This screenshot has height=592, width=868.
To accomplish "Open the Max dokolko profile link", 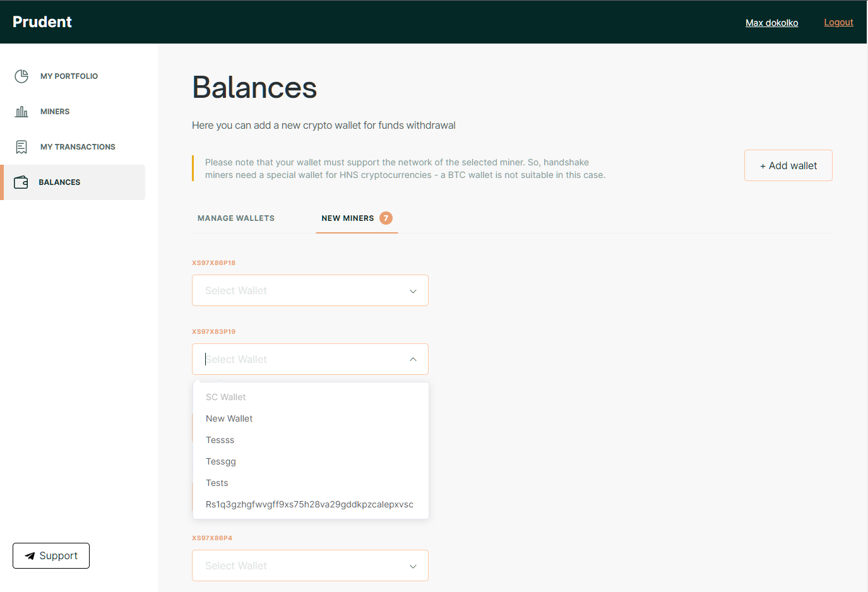I will [x=771, y=23].
